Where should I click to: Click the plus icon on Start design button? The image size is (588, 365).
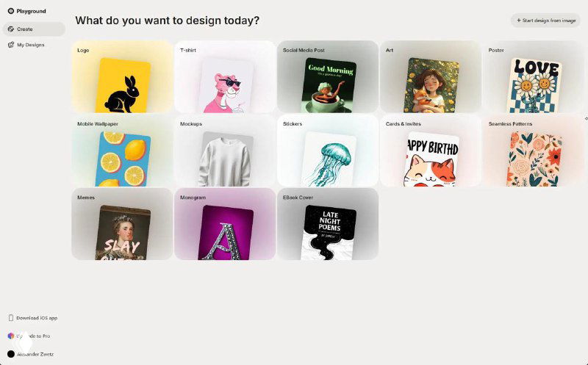[519, 21]
